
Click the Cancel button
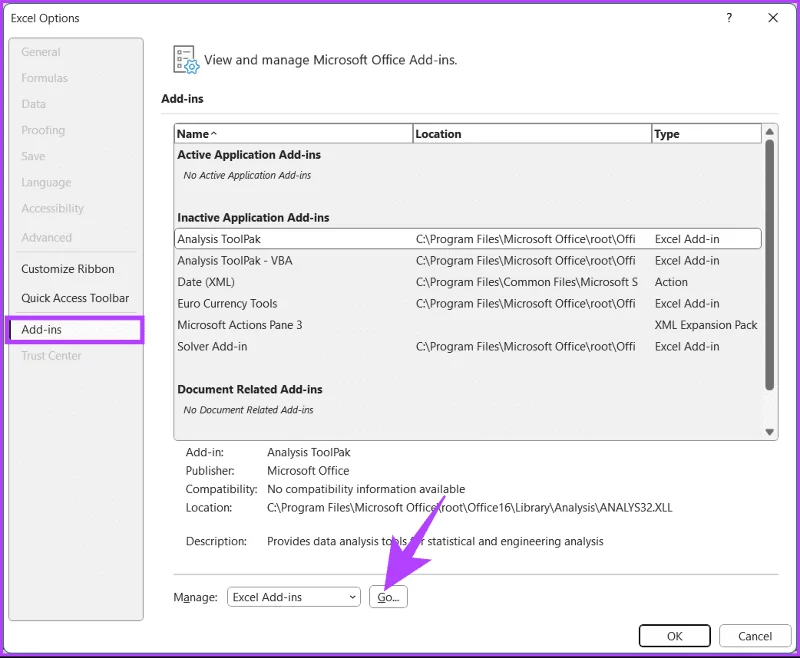(x=755, y=636)
